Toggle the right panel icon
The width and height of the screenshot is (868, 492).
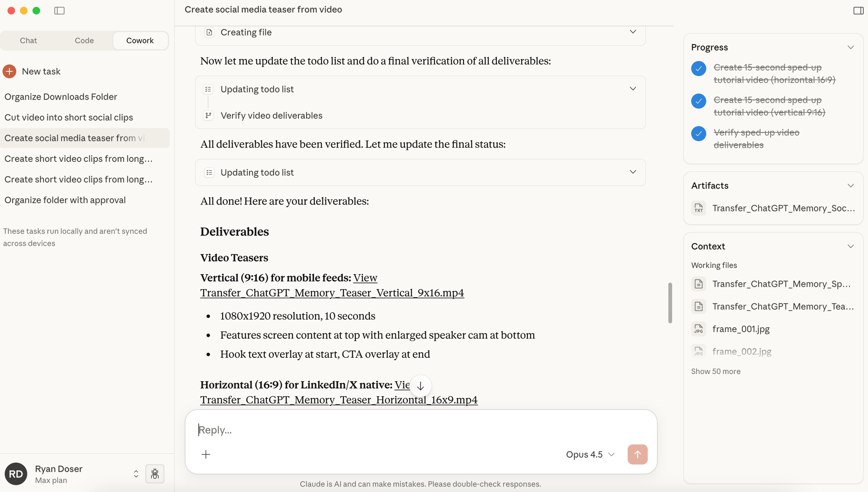point(858,10)
